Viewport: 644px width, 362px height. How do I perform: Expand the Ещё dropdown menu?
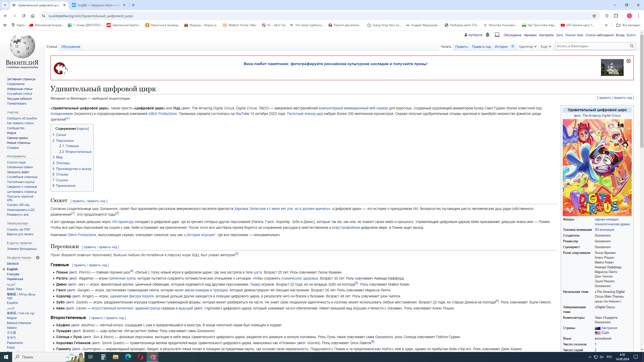pos(546,47)
